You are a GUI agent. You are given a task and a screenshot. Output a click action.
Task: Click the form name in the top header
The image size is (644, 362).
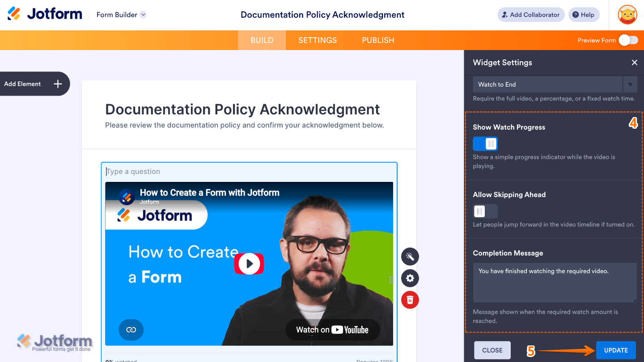tap(322, 15)
